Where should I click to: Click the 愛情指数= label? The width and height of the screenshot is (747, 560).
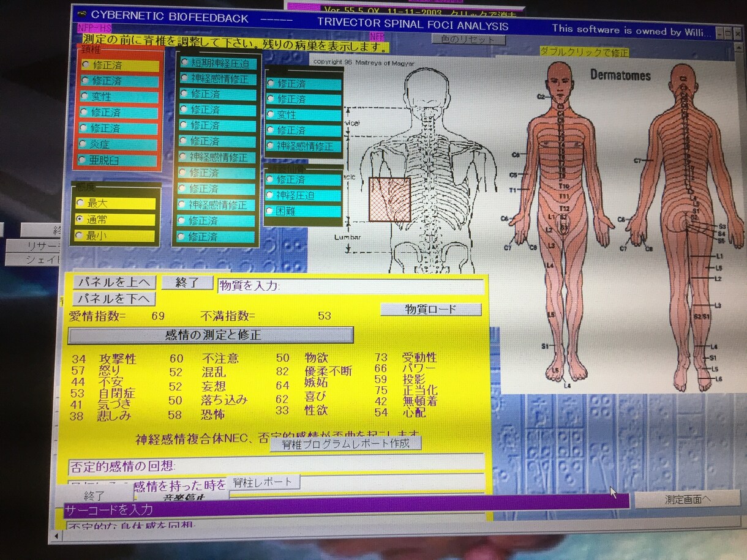97,316
